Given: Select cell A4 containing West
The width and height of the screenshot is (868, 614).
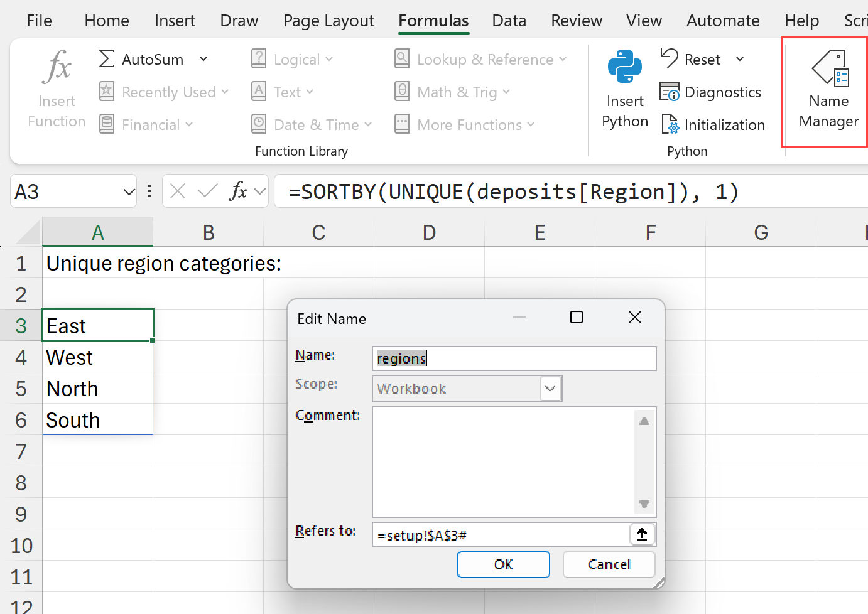Looking at the screenshot, I should 97,357.
